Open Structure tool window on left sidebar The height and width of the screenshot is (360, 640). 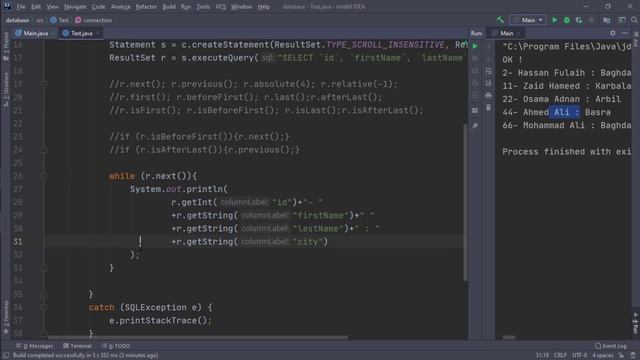[x=6, y=90]
